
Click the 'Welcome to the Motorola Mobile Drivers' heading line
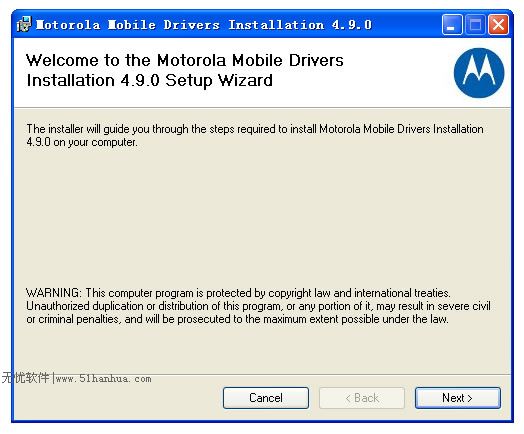coord(185,60)
